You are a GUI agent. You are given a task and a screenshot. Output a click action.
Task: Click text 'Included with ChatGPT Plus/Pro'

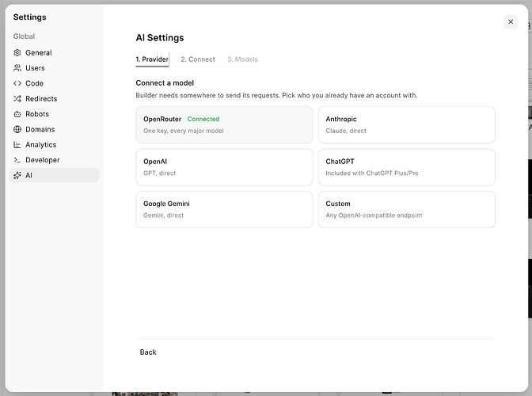[372, 173]
